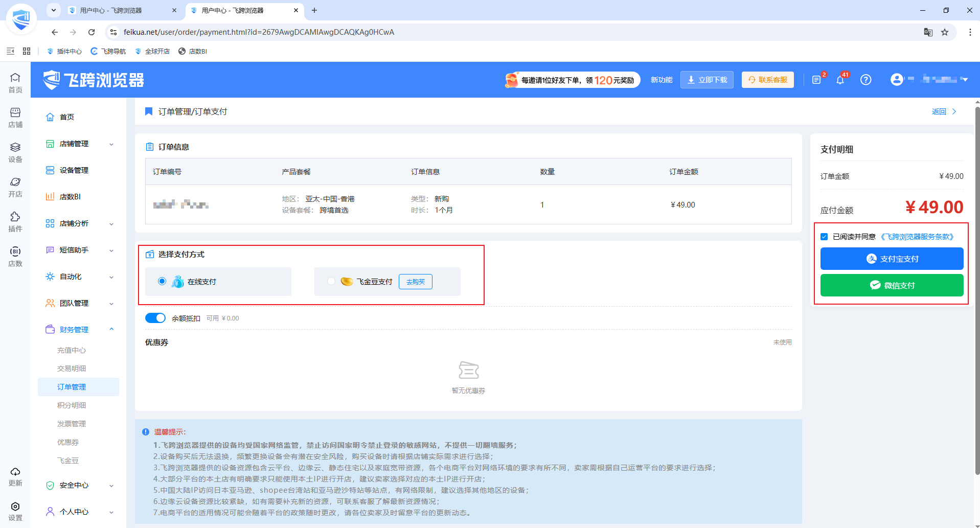Open 积分明细 submenu item
This screenshot has width=980, height=528.
pos(72,405)
